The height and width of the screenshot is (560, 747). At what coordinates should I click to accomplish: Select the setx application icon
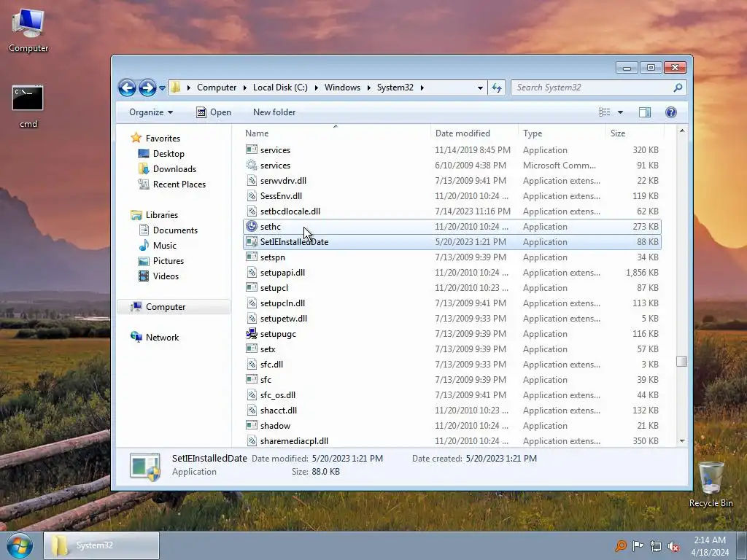[x=252, y=349]
